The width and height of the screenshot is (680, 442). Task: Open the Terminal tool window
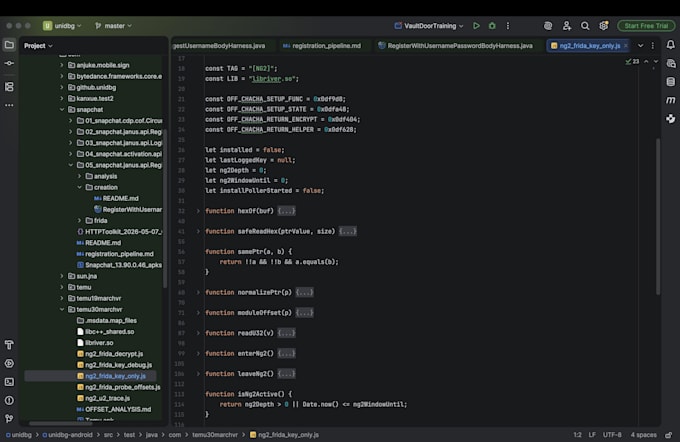[x=9, y=382]
